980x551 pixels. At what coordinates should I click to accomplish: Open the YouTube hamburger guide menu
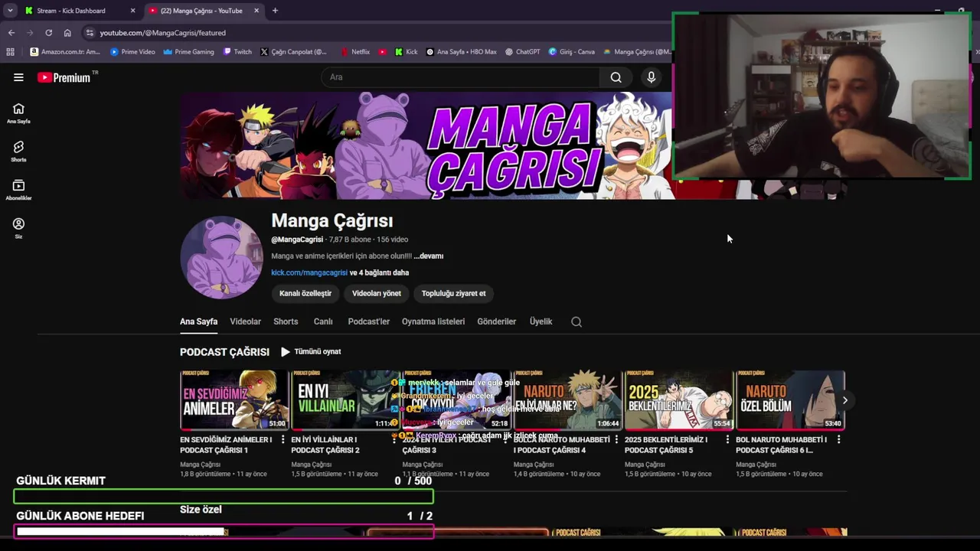pos(18,77)
